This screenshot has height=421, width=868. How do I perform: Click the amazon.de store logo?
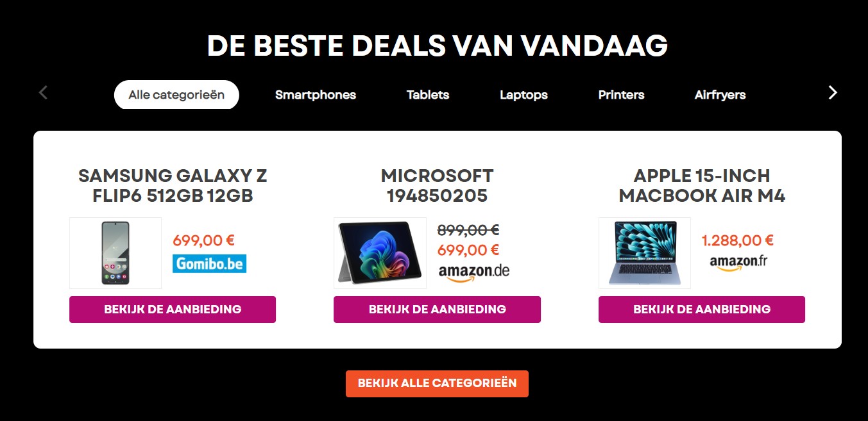[x=474, y=272]
